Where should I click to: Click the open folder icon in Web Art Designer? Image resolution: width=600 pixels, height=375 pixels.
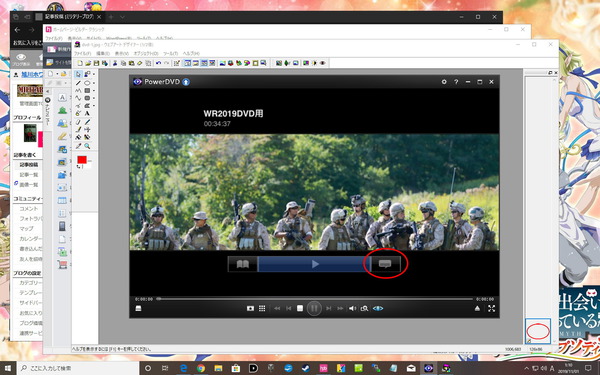pyautogui.click(x=88, y=63)
